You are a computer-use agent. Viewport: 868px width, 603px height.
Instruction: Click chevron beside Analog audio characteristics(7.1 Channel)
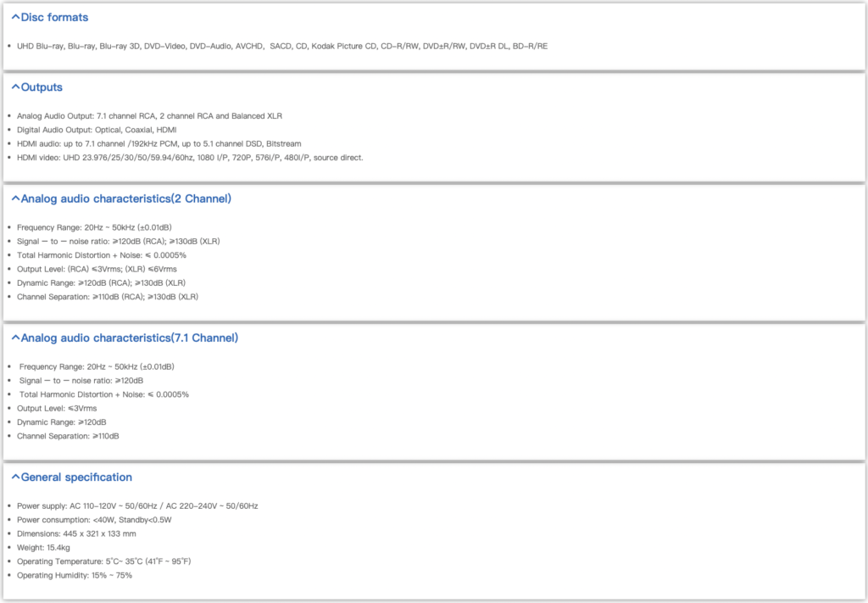pos(15,338)
